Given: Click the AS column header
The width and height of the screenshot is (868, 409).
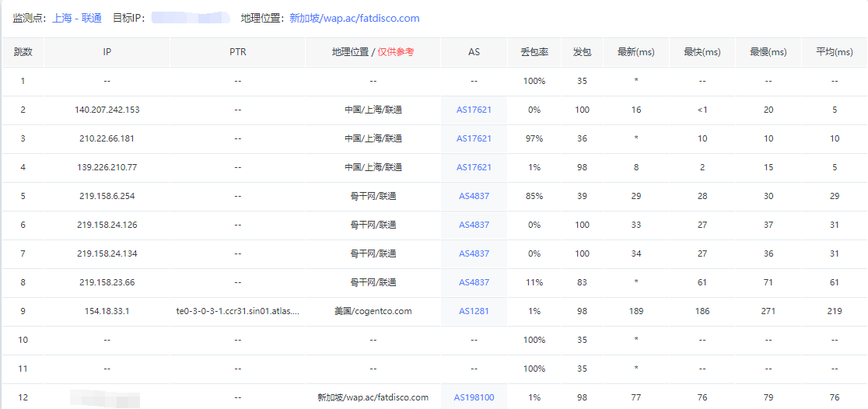Looking at the screenshot, I should pyautogui.click(x=474, y=52).
